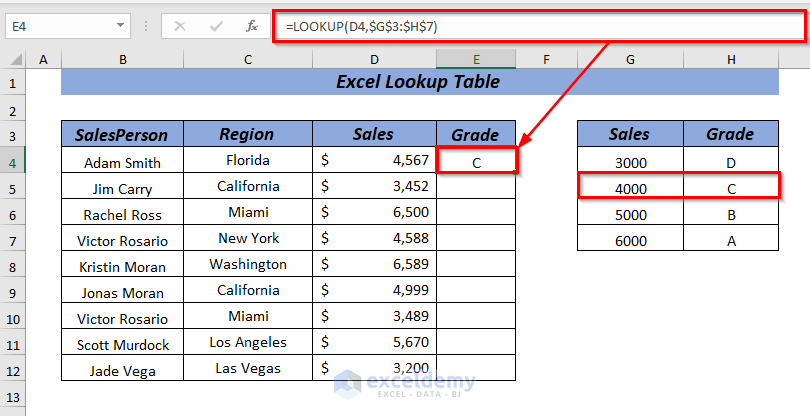Open Insert Function fx dialog
810x416 pixels.
pyautogui.click(x=252, y=26)
